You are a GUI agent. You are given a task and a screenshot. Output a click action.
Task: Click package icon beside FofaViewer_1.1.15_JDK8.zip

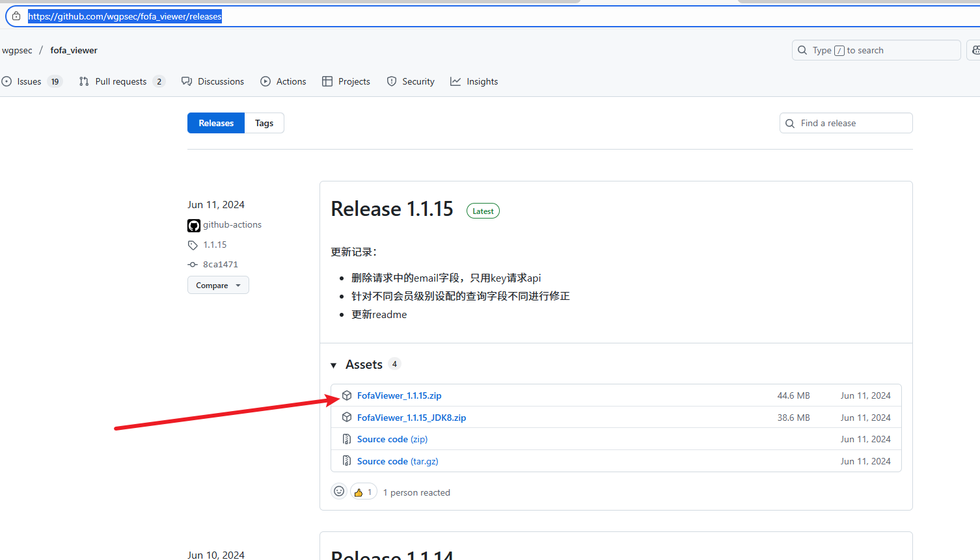[x=347, y=418]
